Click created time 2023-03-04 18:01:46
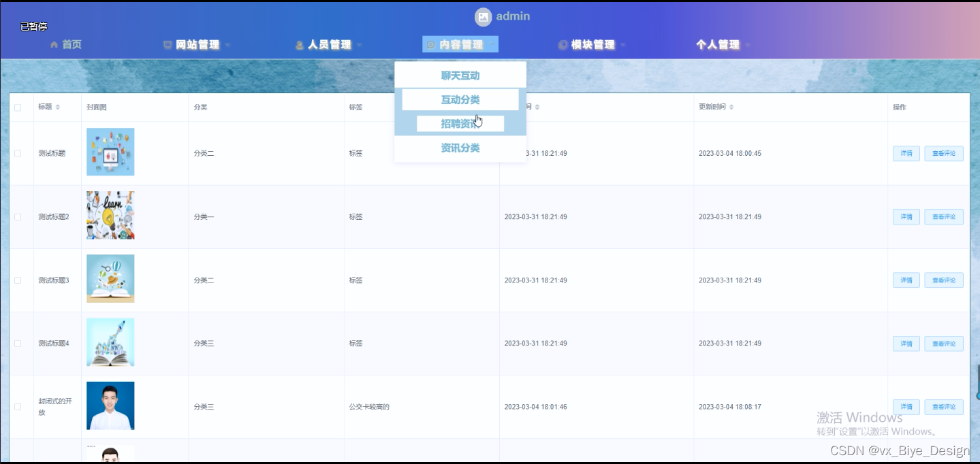Image resolution: width=980 pixels, height=464 pixels. click(x=535, y=407)
